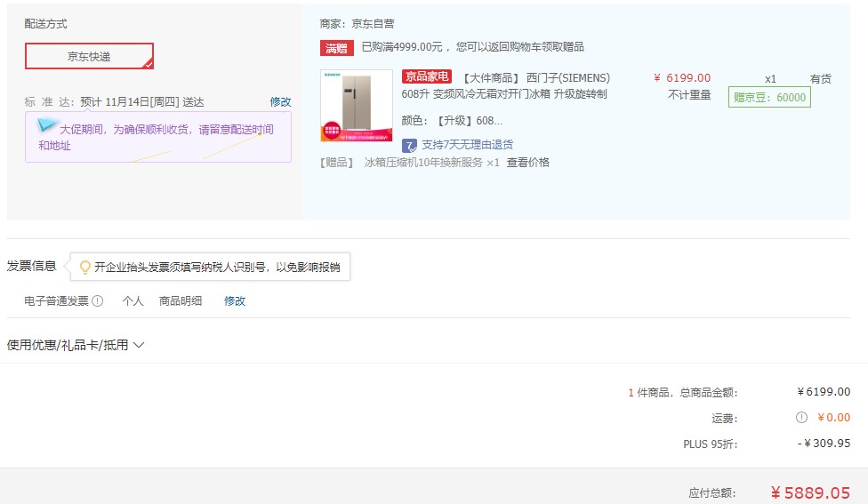Image resolution: width=868 pixels, height=504 pixels.
Task: Click the 已购满4999.00元 promotion message
Action: click(473, 47)
